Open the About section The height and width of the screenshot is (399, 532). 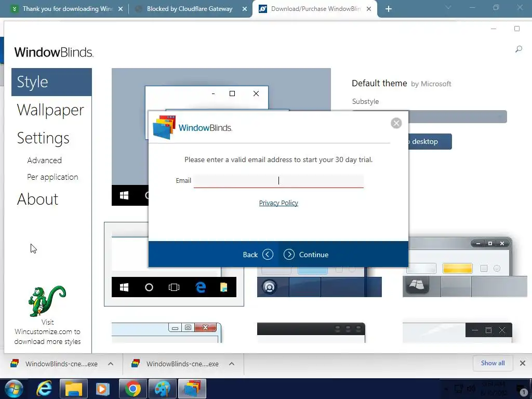tap(37, 199)
